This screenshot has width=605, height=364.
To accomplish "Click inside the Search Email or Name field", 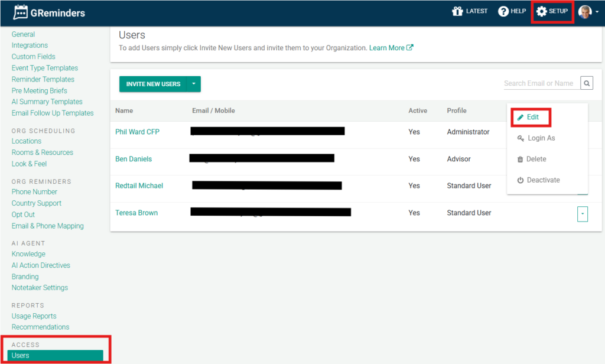I will point(540,83).
